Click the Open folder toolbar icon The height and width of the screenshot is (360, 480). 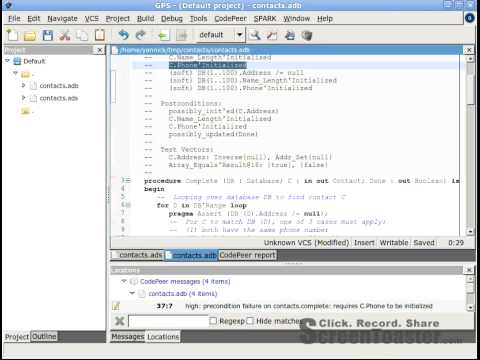[x=30, y=35]
